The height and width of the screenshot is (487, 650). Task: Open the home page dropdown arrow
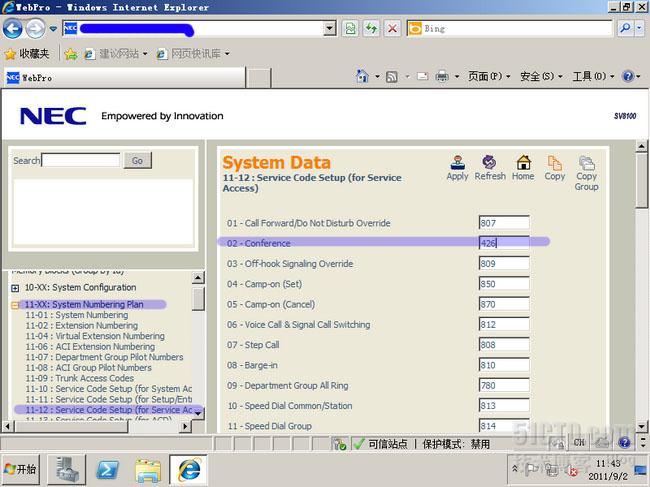click(377, 76)
